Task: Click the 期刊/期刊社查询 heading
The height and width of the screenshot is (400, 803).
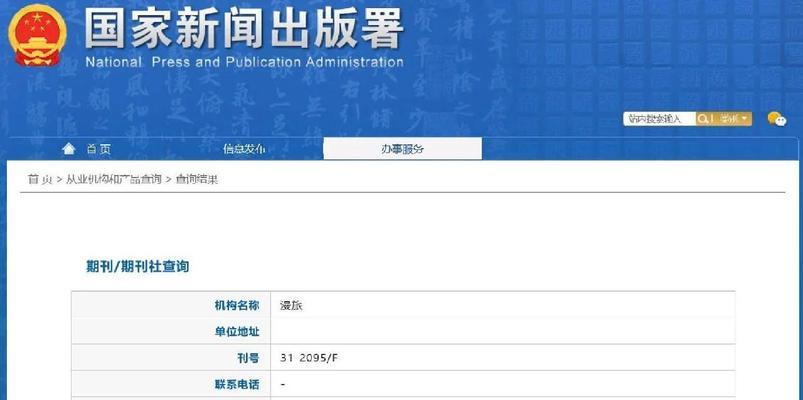Action: [x=138, y=267]
